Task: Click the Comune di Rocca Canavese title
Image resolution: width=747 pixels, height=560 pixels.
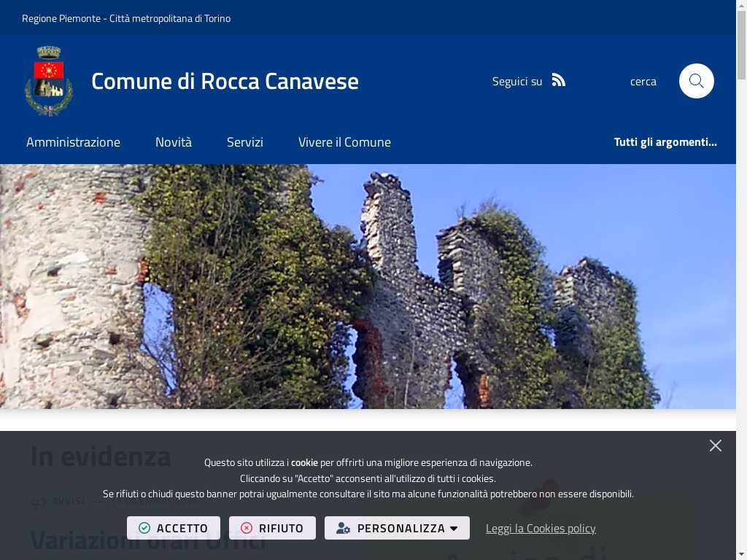Action: tap(225, 81)
